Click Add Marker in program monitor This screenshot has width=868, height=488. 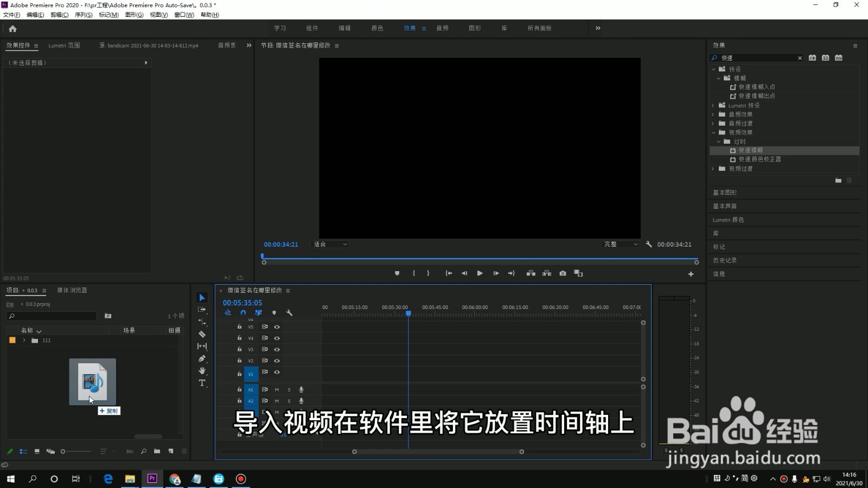397,273
